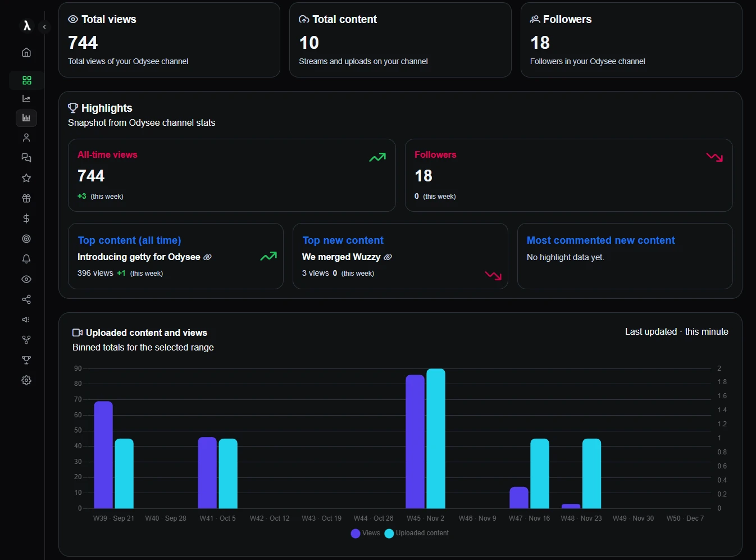Select the highlighted bar chart sidebar icon
756x560 pixels.
tap(26, 118)
